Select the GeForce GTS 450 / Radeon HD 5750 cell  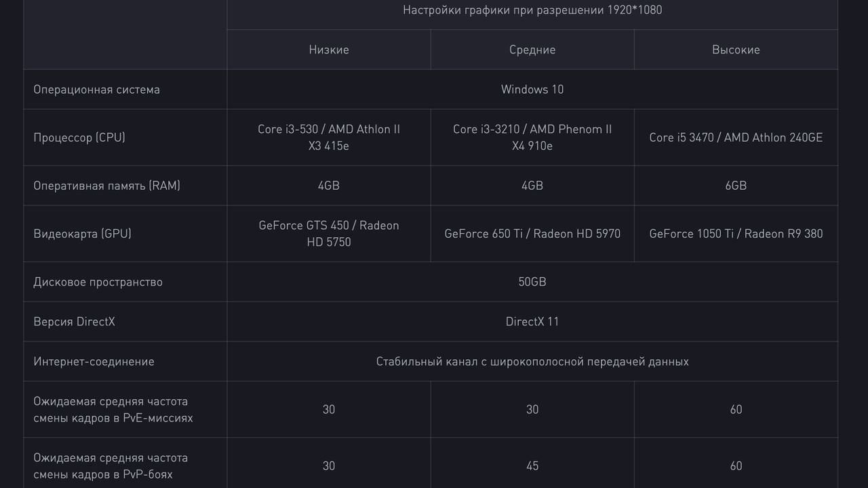329,234
